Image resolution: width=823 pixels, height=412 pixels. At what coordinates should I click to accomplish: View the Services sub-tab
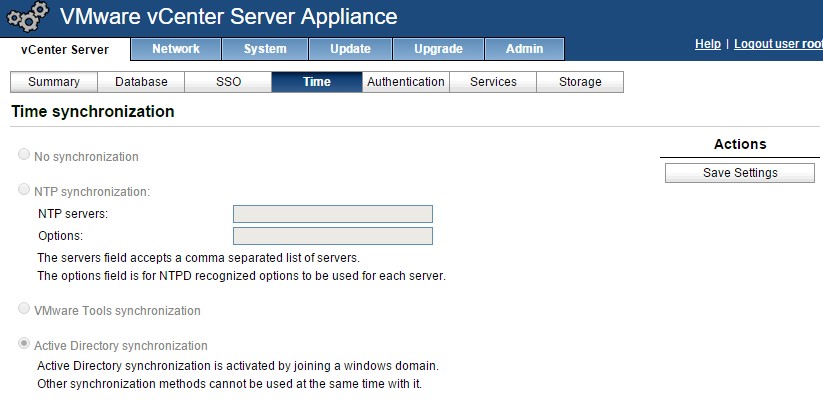point(493,82)
